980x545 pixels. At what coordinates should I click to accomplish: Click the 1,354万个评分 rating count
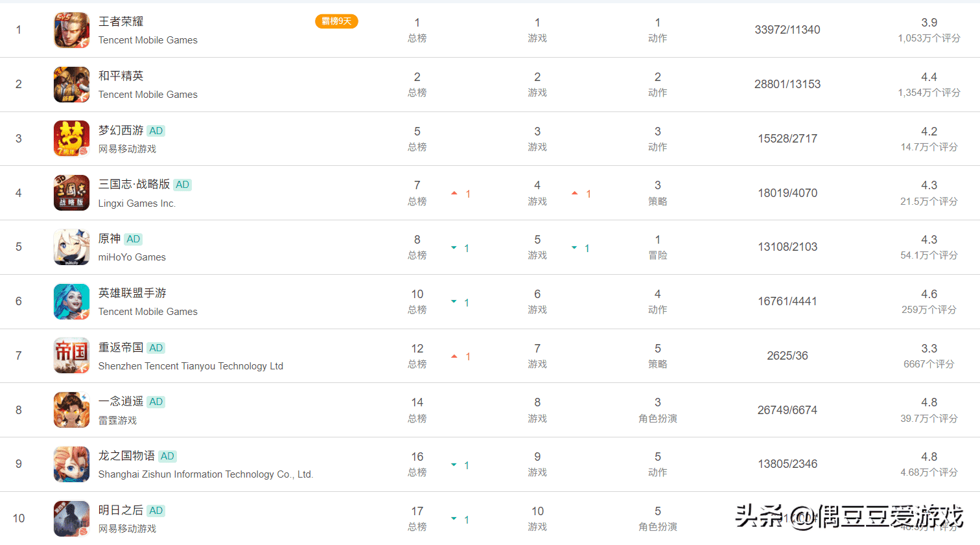929,93
